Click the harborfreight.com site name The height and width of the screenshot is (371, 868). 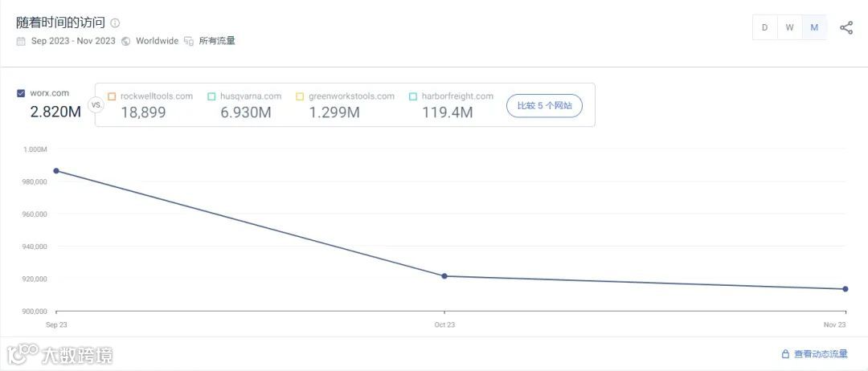(457, 96)
